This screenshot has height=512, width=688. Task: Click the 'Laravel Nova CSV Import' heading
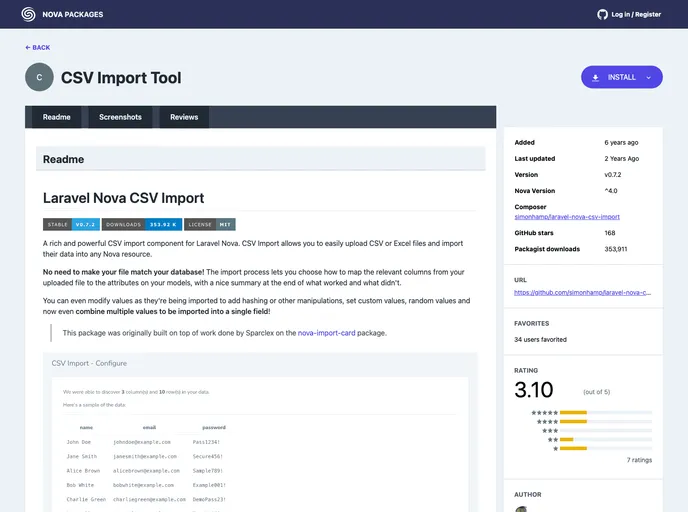click(123, 198)
